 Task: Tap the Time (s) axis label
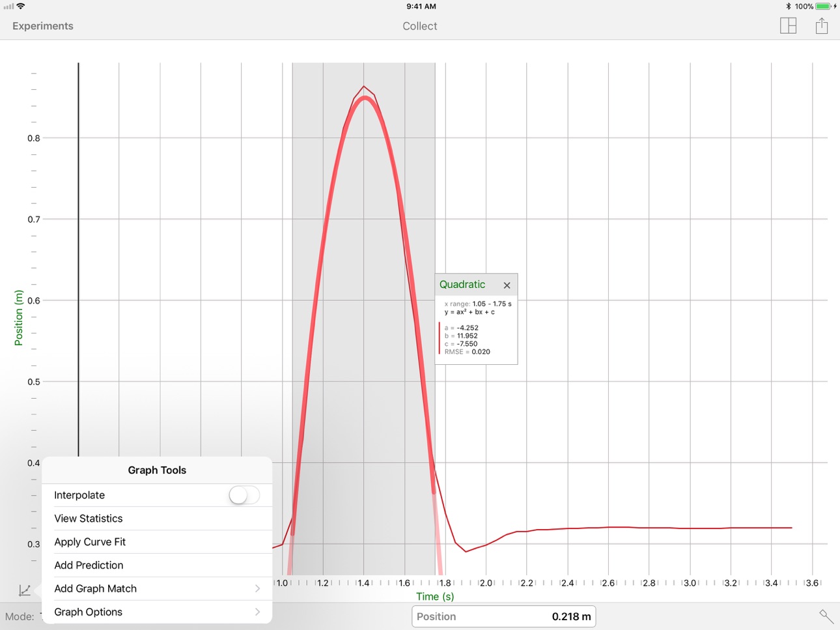pos(435,597)
